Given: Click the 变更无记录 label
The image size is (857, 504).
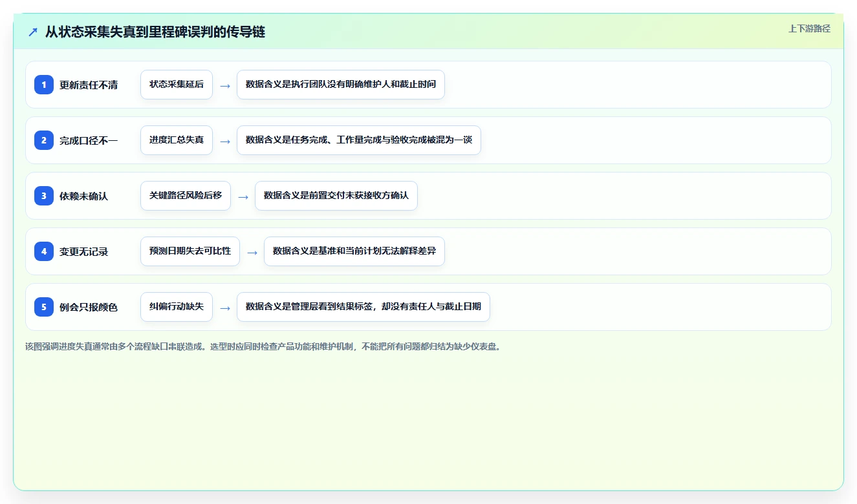Looking at the screenshot, I should 84,251.
